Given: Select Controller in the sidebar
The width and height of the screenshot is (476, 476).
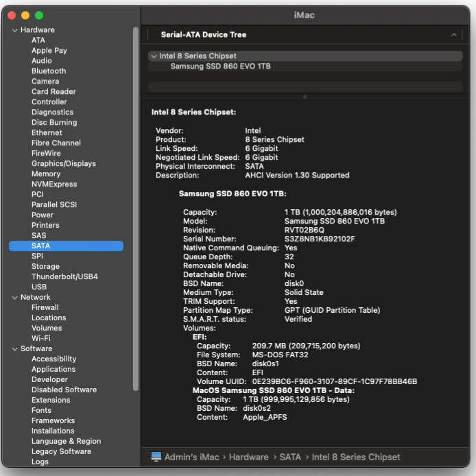Looking at the screenshot, I should point(49,102).
